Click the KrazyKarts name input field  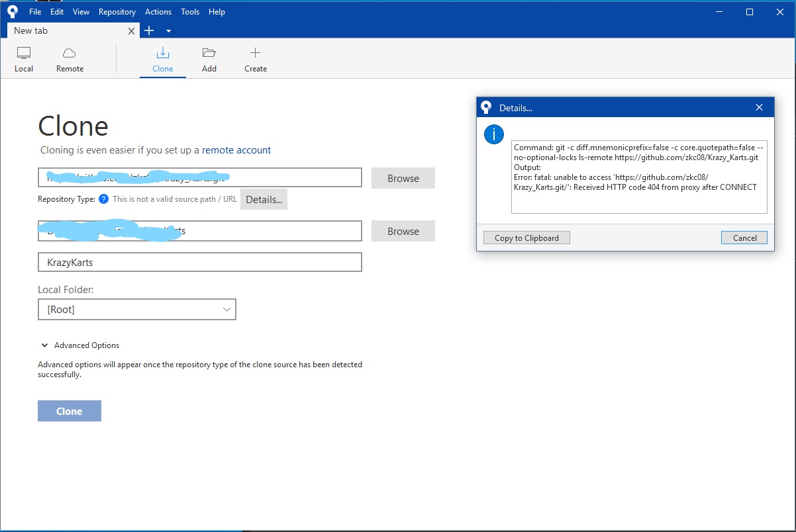199,262
